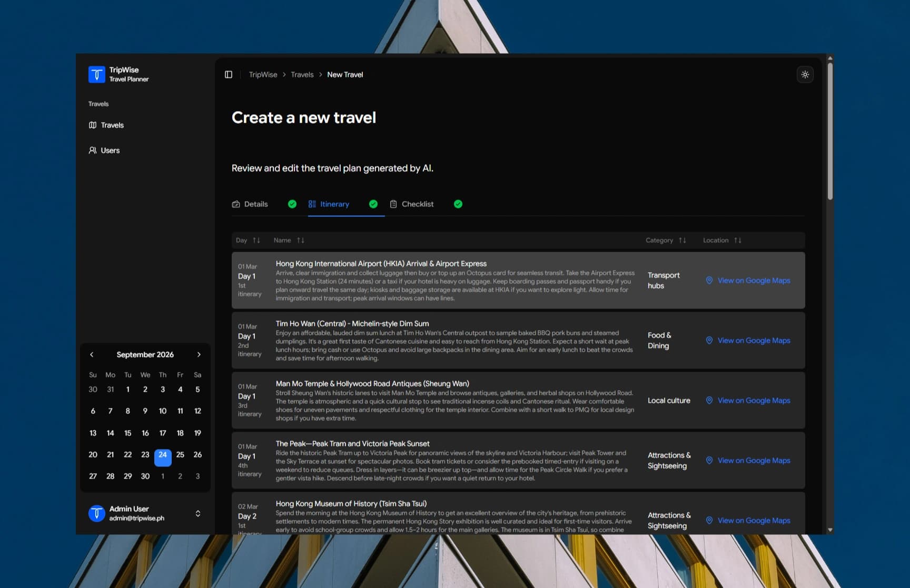
Task: View HKIA Airport Express on Google Maps
Action: [748, 281]
